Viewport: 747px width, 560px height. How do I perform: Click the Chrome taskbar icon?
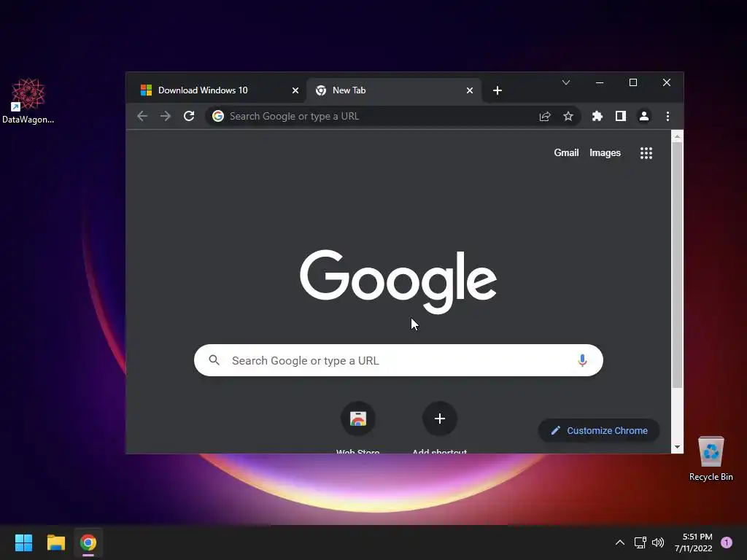coord(88,542)
